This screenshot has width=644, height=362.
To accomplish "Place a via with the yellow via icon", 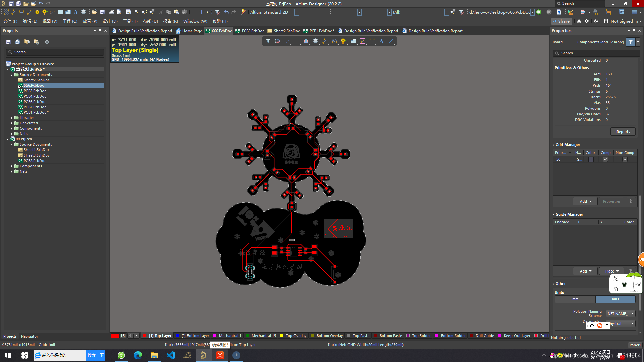I will pos(343,41).
